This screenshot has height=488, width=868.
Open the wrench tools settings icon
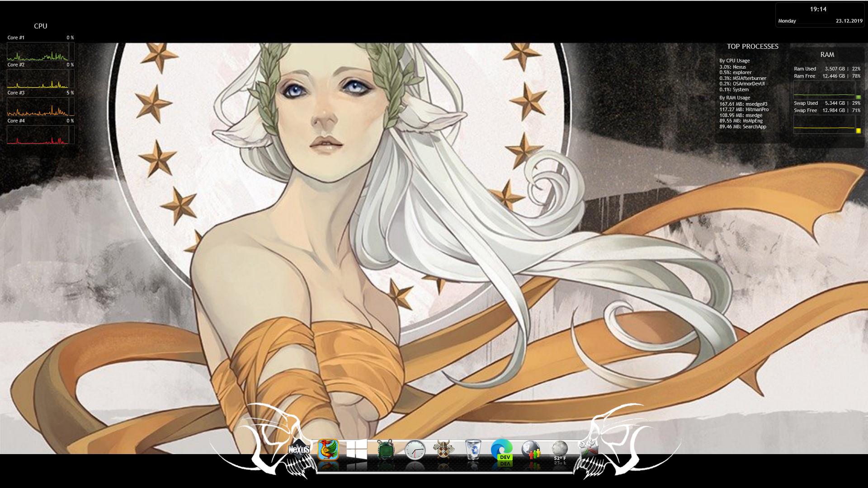[x=589, y=449]
